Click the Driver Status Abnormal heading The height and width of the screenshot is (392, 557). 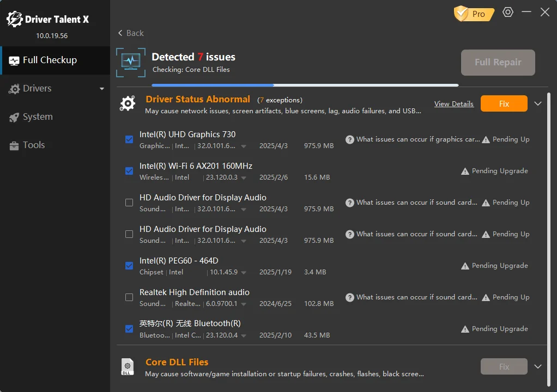click(x=198, y=99)
